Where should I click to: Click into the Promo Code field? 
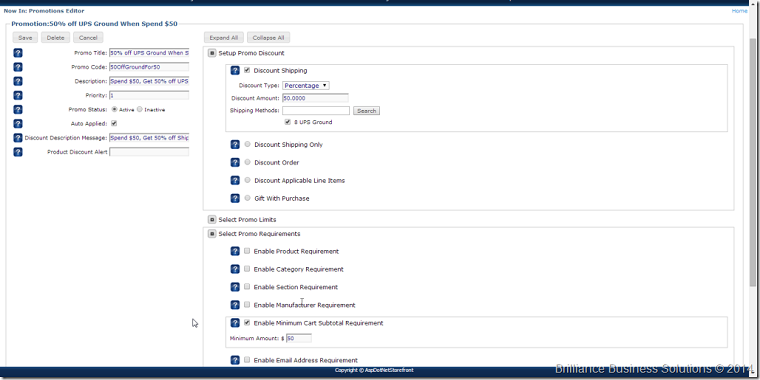pyautogui.click(x=149, y=67)
